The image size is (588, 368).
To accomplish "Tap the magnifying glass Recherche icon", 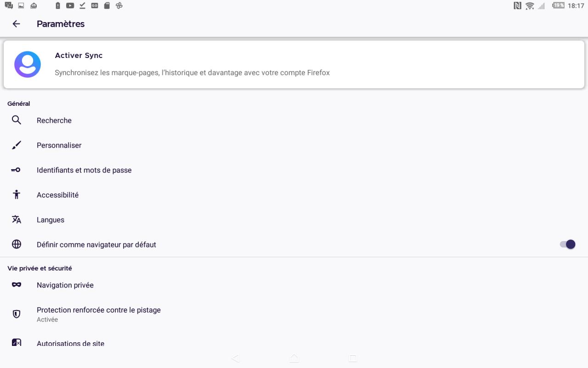I will click(x=17, y=121).
